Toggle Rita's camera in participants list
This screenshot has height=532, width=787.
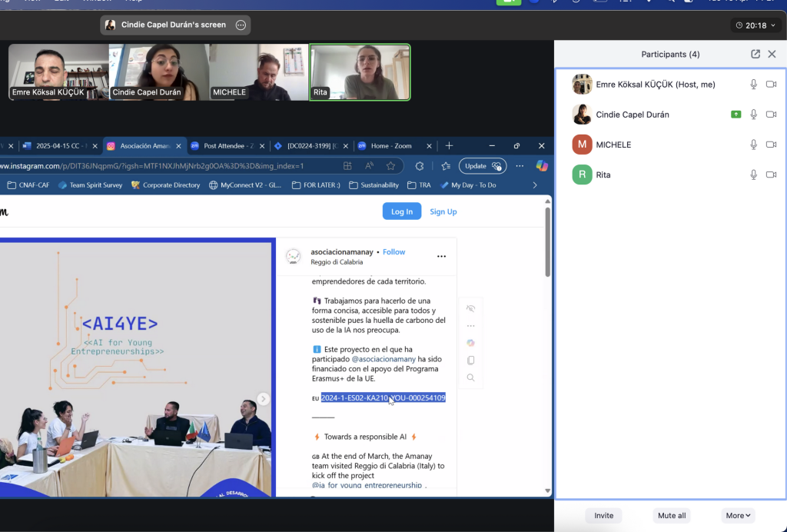click(x=771, y=175)
